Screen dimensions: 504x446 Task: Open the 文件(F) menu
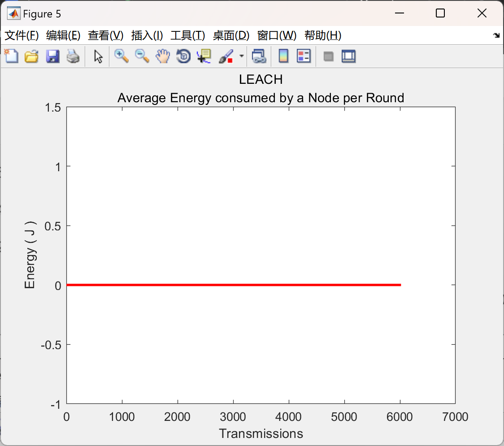pos(22,35)
